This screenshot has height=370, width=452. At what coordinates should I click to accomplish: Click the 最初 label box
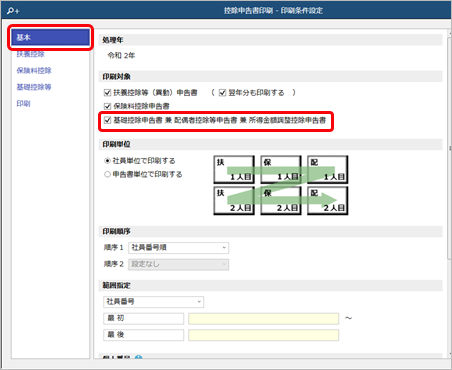tap(144, 318)
